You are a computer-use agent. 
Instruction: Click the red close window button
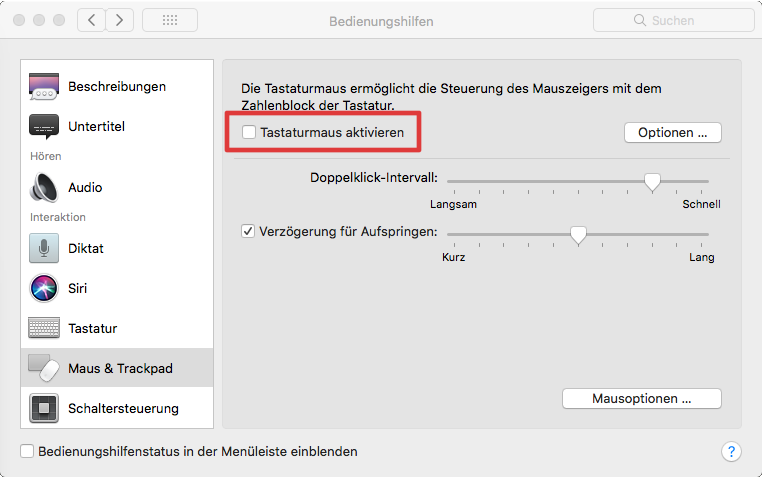point(19,20)
